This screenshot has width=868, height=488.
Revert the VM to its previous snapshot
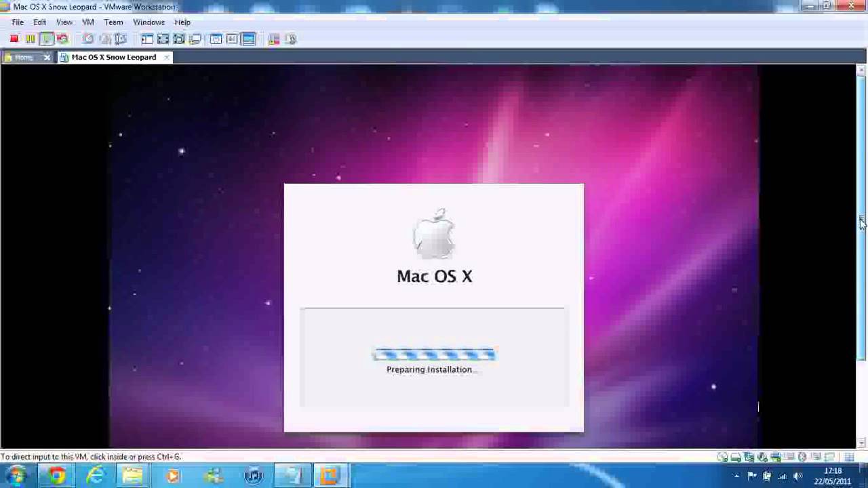tap(104, 39)
